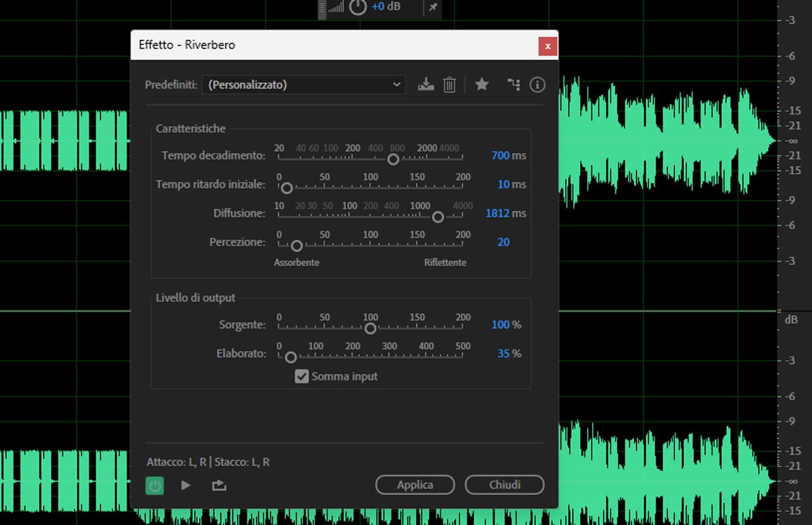
Task: Mark the Riverbero effect as favorite
Action: [x=482, y=84]
